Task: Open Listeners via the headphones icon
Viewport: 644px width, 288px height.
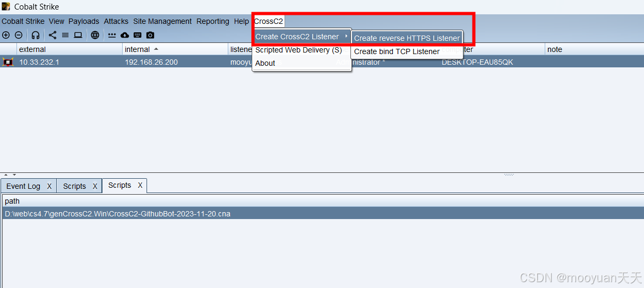Action: click(x=36, y=35)
